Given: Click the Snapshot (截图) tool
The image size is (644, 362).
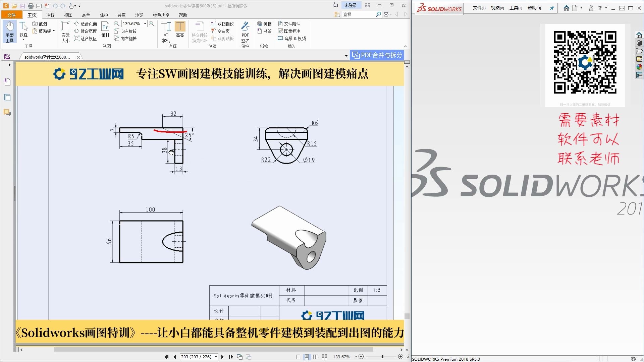Looking at the screenshot, I should point(40,24).
